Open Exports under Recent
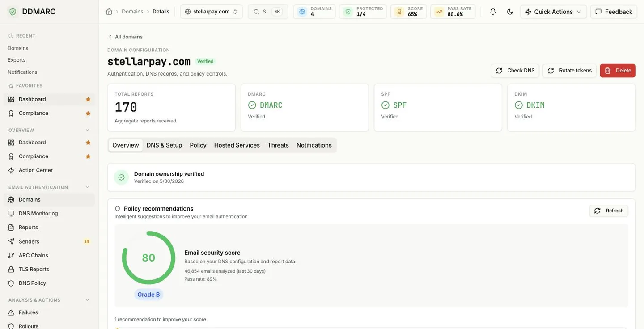 point(17,60)
